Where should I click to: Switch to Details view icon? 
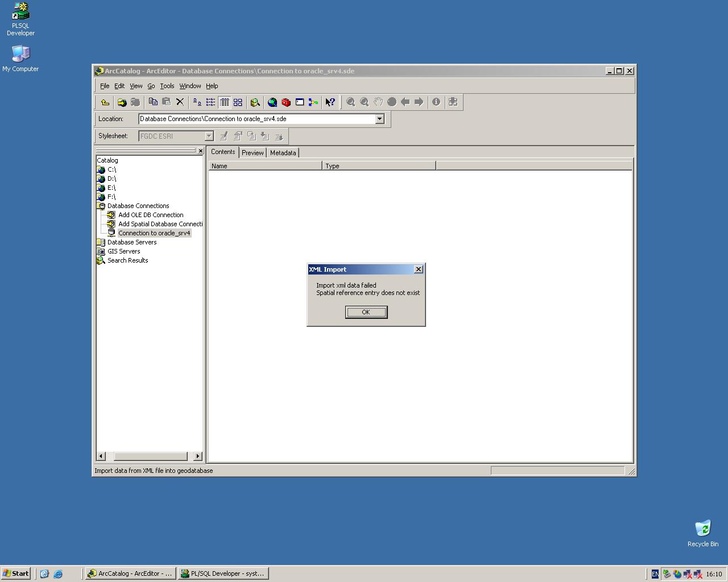[225, 102]
